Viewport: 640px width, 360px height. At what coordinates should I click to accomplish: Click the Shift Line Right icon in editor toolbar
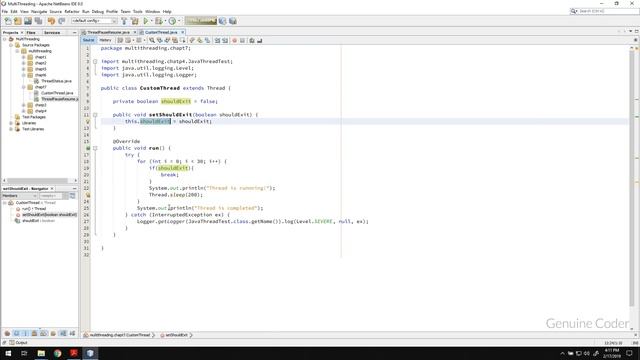click(225, 40)
